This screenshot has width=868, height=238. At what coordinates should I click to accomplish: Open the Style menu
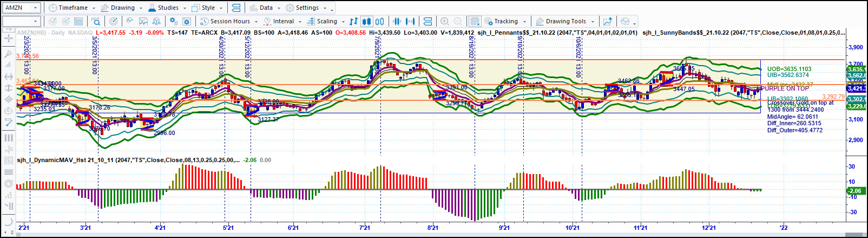coord(207,8)
